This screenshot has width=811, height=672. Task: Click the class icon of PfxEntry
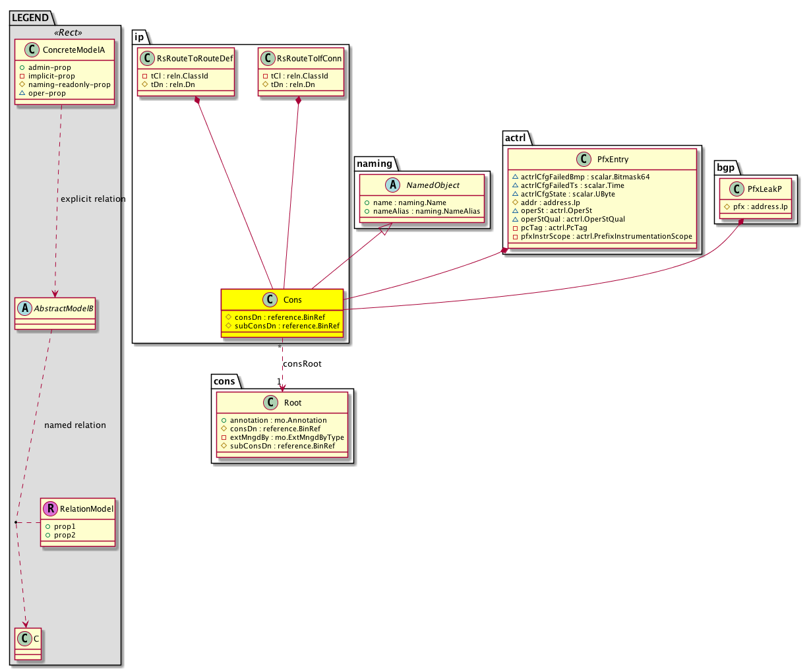click(584, 159)
